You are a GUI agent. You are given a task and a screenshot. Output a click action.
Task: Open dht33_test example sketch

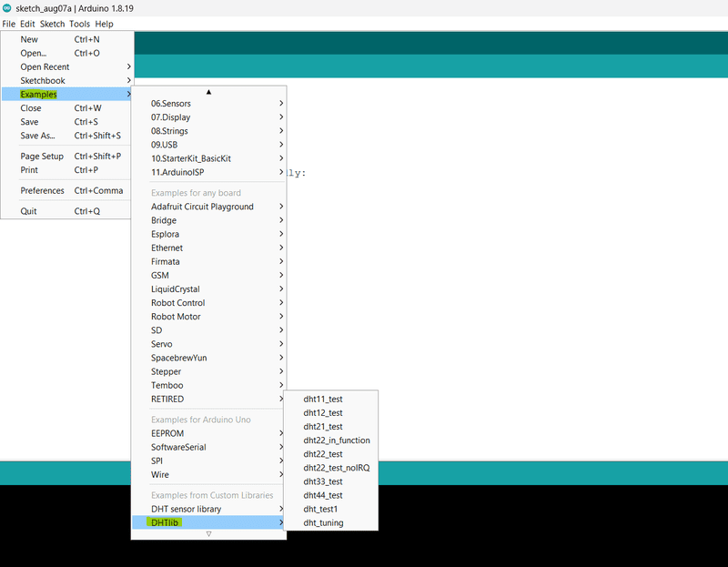[330, 481]
